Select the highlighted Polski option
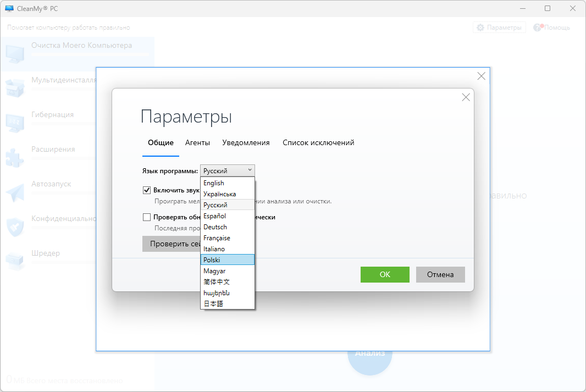Image resolution: width=586 pixels, height=392 pixels. (228, 260)
